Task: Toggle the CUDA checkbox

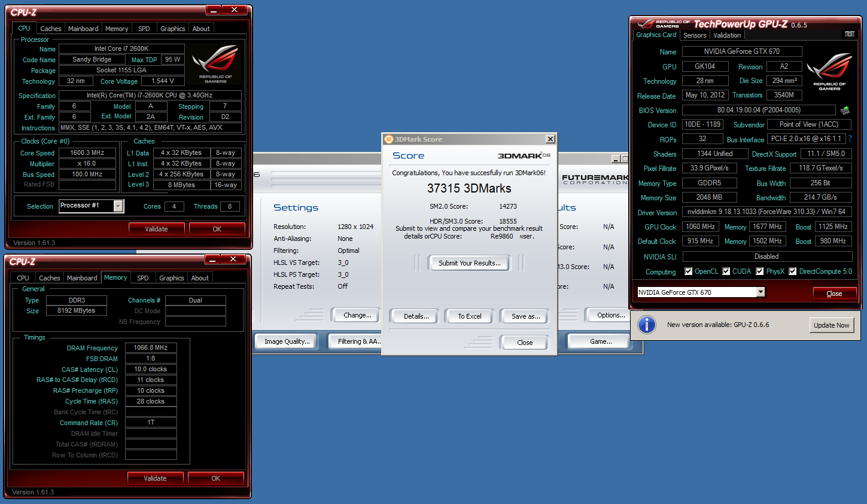Action: (726, 271)
